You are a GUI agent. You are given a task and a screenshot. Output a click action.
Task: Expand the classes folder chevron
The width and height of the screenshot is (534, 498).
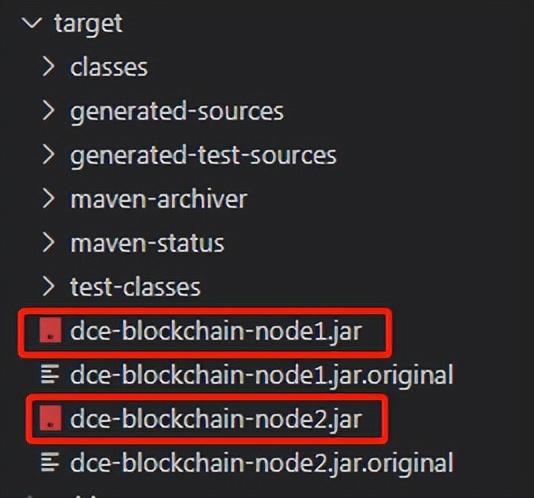(x=48, y=67)
